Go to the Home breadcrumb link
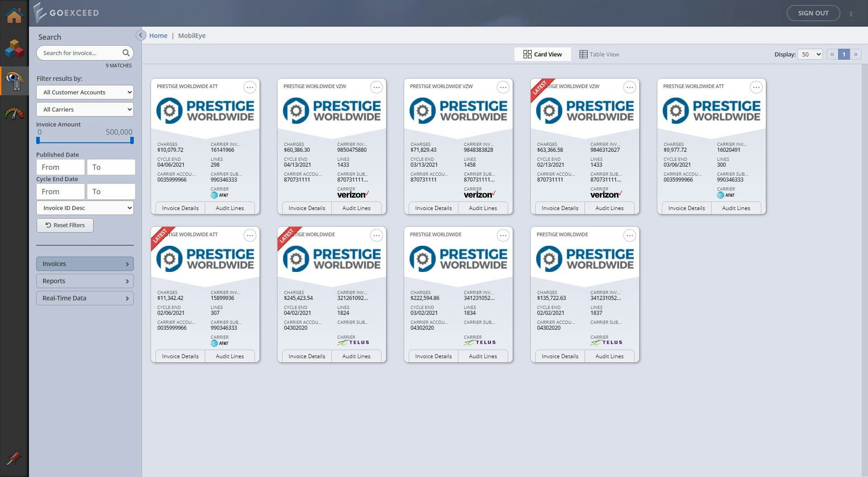868x477 pixels. click(x=158, y=36)
